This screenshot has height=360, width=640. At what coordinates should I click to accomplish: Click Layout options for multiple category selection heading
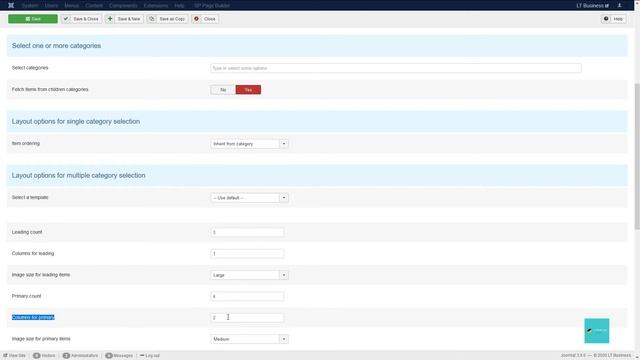tap(78, 175)
